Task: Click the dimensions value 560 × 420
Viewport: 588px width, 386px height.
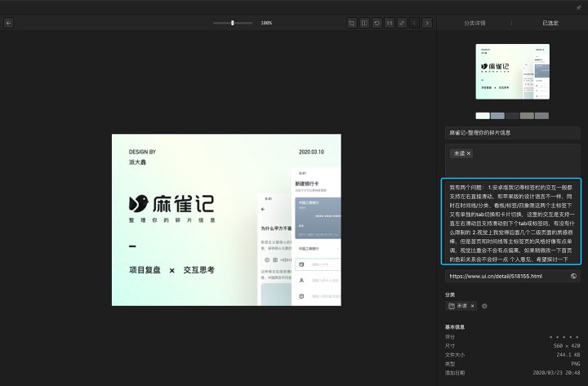Action: [x=567, y=346]
